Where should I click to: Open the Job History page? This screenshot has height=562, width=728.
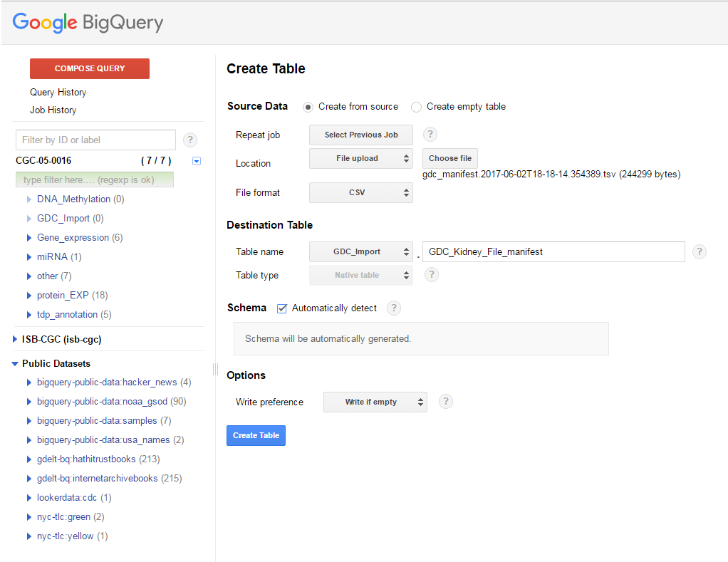pos(53,110)
